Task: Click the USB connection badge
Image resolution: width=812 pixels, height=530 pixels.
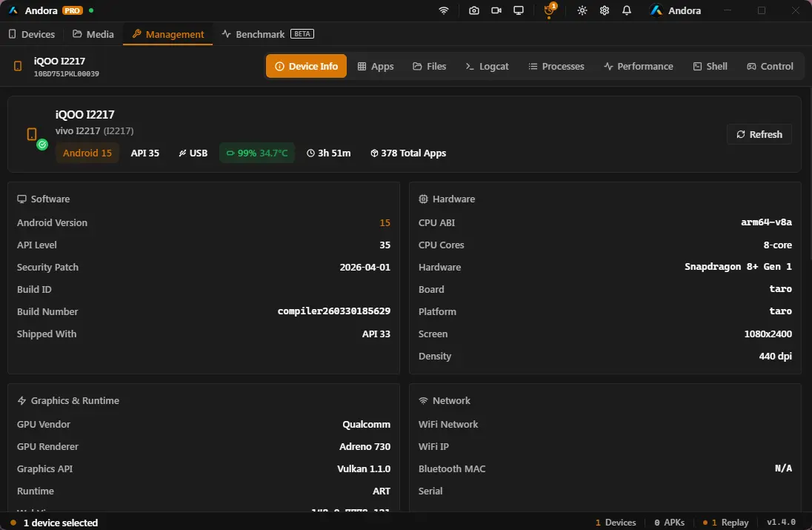Action: [193, 153]
